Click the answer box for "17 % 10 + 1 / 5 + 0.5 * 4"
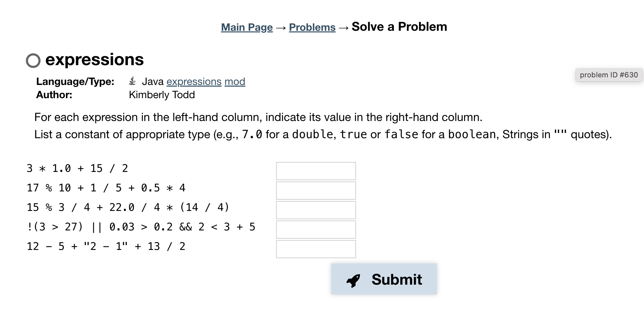Image resolution: width=644 pixels, height=322 pixels. click(x=315, y=190)
